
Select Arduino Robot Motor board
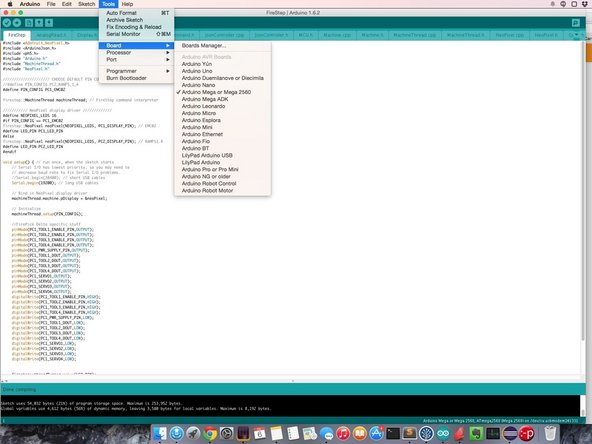coord(222,191)
